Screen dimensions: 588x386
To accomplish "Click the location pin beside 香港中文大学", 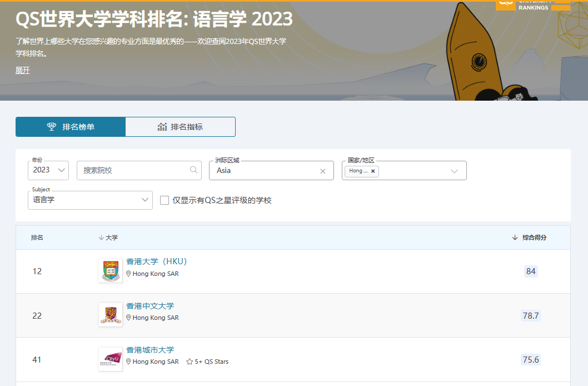I will (128, 318).
